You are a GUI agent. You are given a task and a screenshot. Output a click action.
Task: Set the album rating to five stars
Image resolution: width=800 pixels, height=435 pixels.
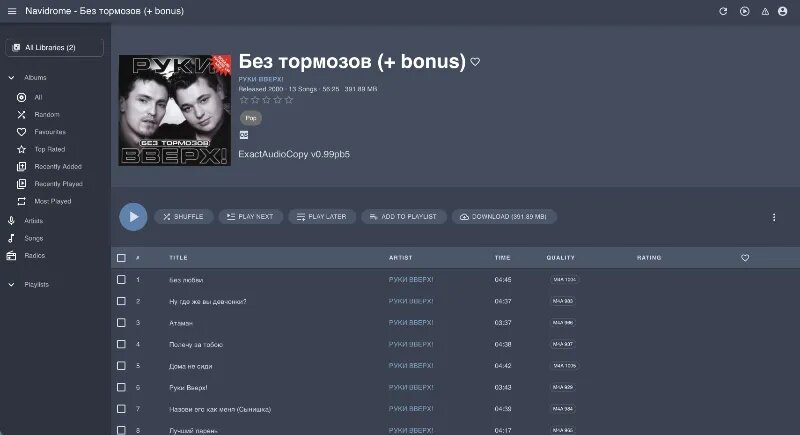click(x=289, y=100)
